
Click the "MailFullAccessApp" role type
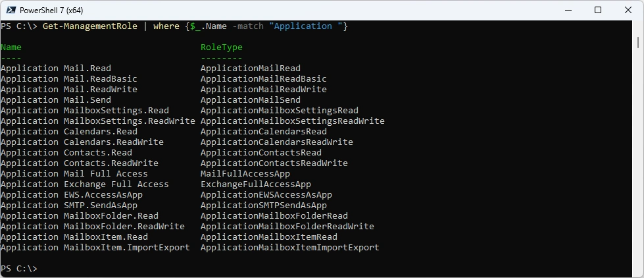click(245, 174)
